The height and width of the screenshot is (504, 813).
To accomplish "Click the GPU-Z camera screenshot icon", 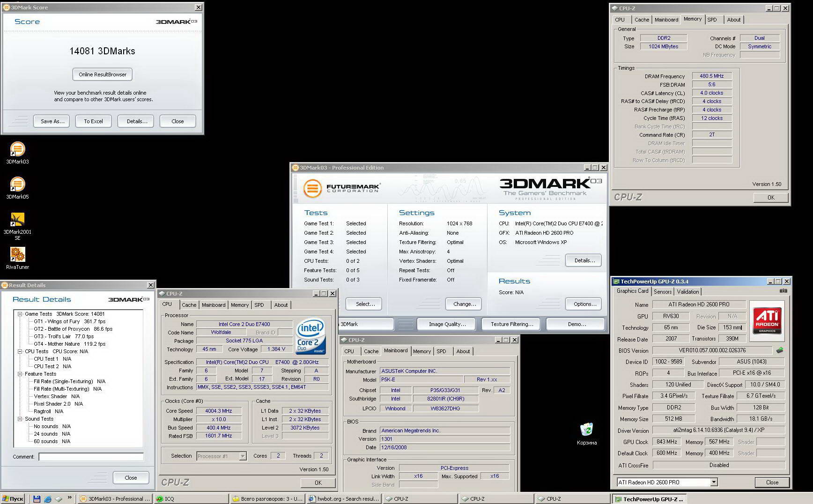I will (x=783, y=291).
